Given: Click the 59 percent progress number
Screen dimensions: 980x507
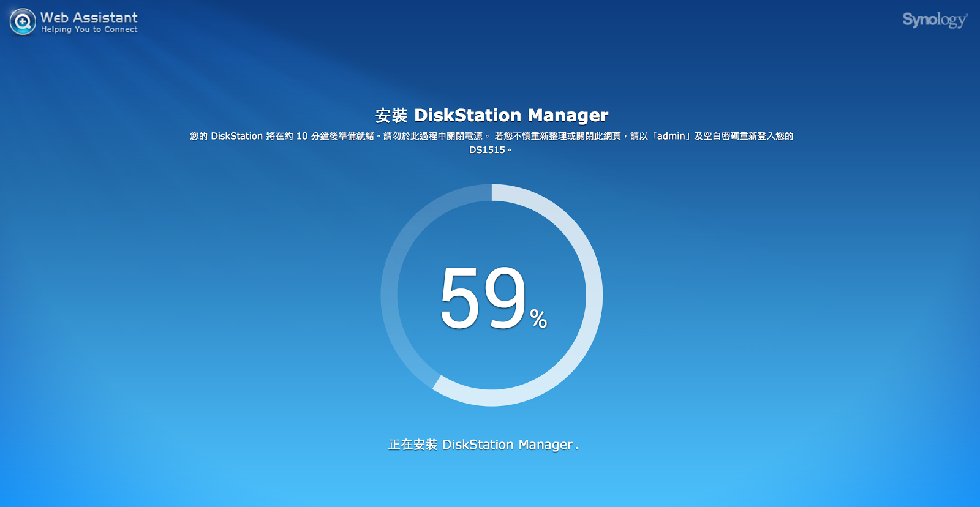Looking at the screenshot, I should click(493, 298).
